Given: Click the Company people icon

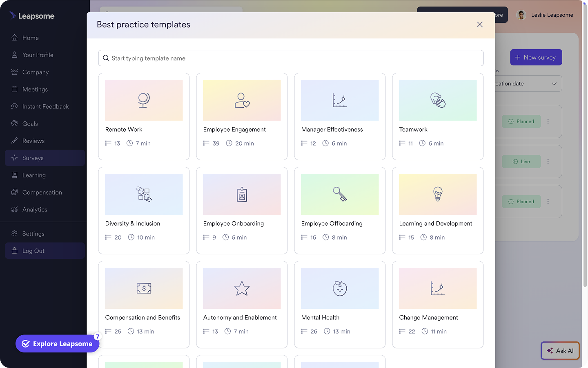Looking at the screenshot, I should (x=14, y=72).
